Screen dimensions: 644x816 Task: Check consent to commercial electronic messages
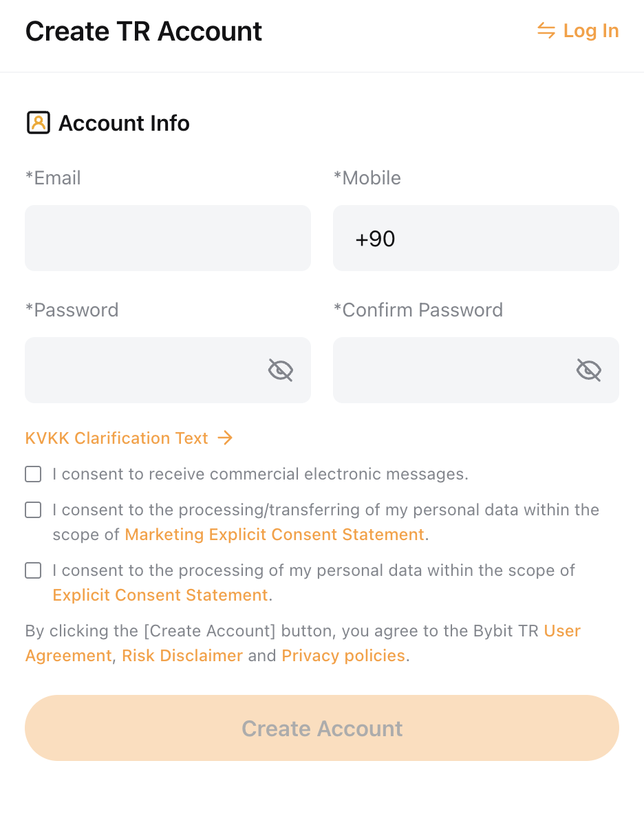pos(33,474)
